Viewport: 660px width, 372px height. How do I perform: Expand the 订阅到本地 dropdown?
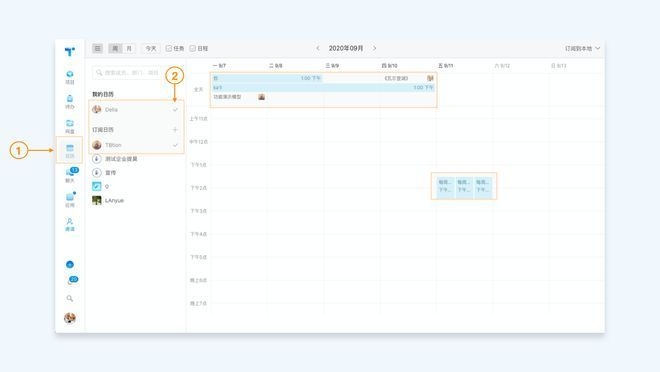click(583, 48)
